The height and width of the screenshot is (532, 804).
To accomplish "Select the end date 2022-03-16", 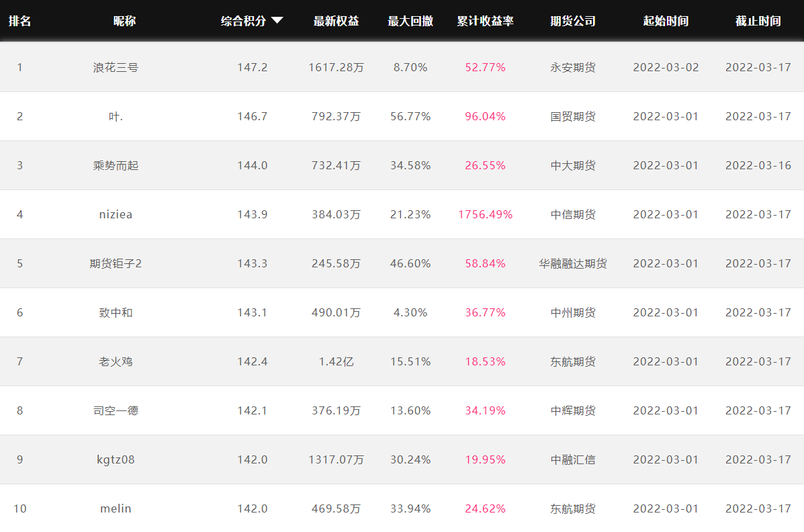I will (758, 165).
